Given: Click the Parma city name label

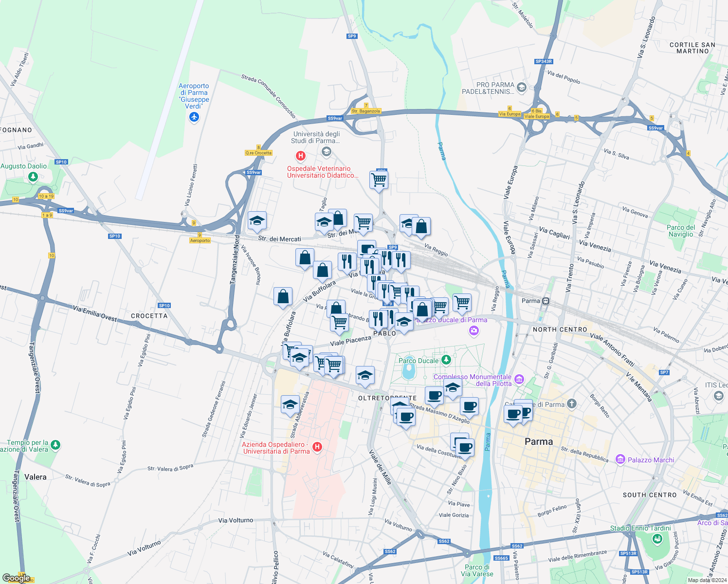Looking at the screenshot, I should coord(539,441).
